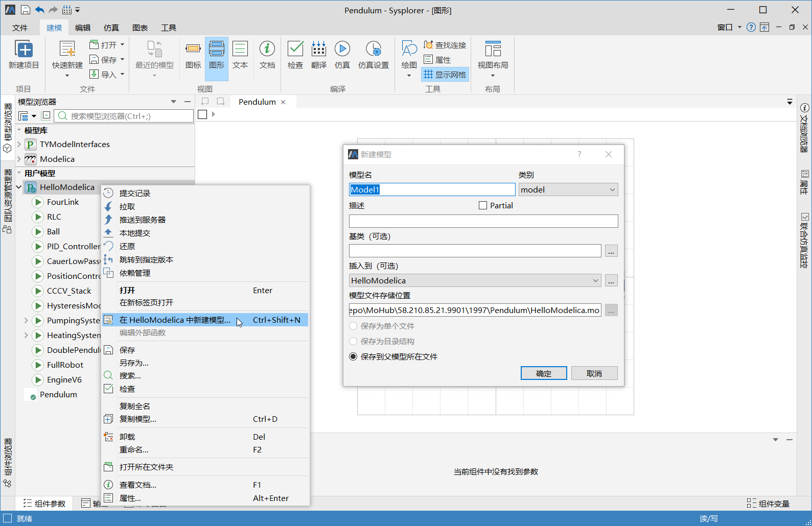Click the 确定 confirm button

tap(544, 373)
